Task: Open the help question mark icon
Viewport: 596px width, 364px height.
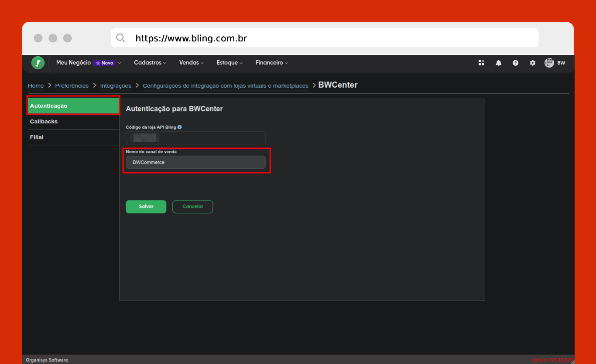Action: pos(515,63)
